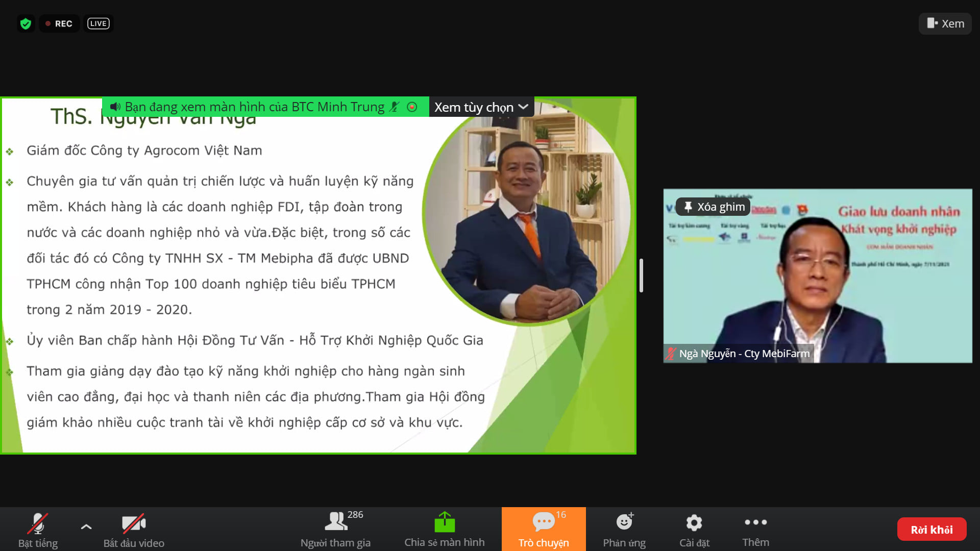Screen dimensions: 980x551
Task: Open the Xem view layout menu
Action: [945, 23]
